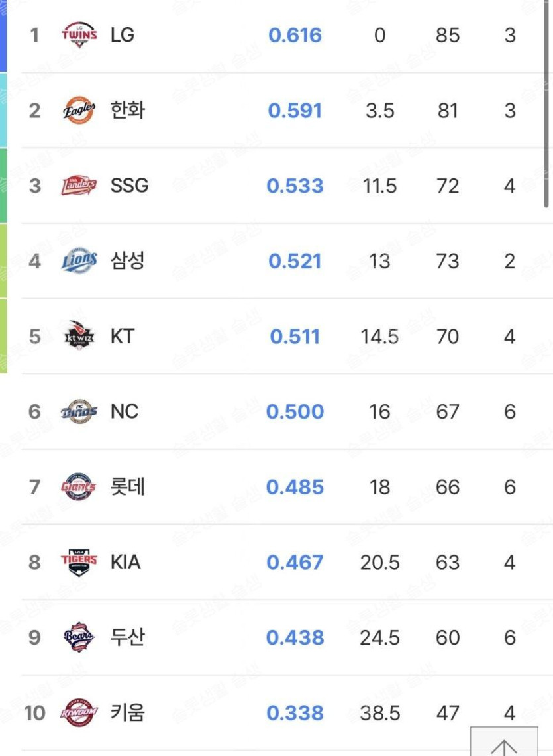Click the Lotte Giants team logo
This screenshot has height=756, width=553.
pyautogui.click(x=79, y=487)
